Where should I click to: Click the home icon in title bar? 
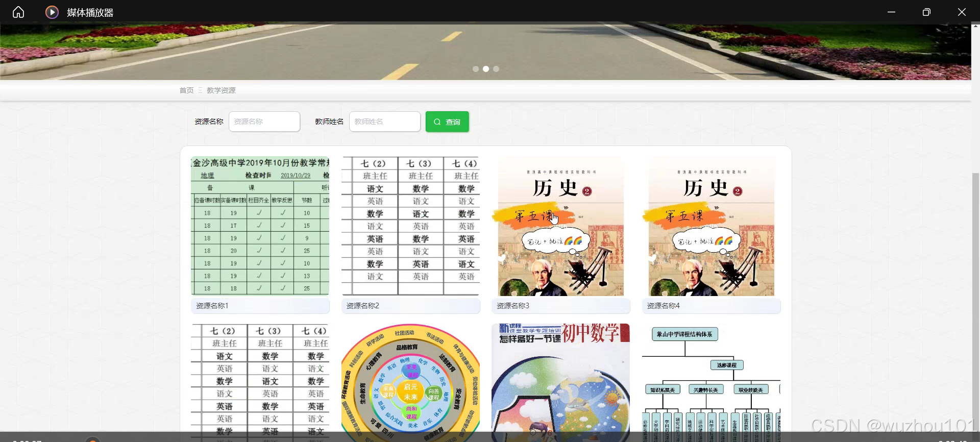(18, 12)
